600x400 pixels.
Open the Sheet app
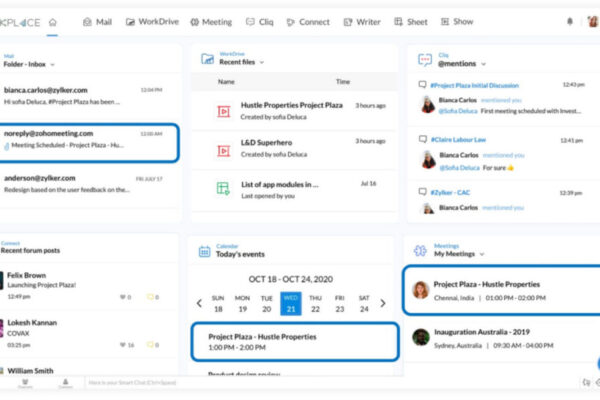(x=411, y=22)
